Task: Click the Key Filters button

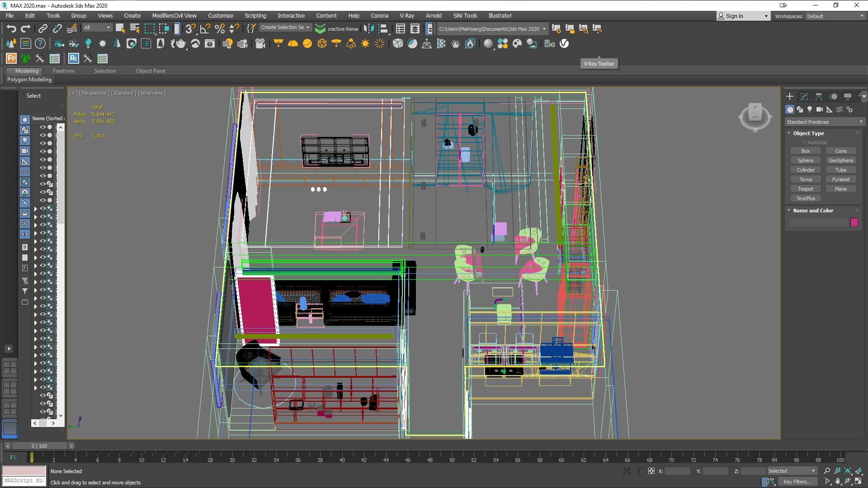Action: (x=797, y=482)
